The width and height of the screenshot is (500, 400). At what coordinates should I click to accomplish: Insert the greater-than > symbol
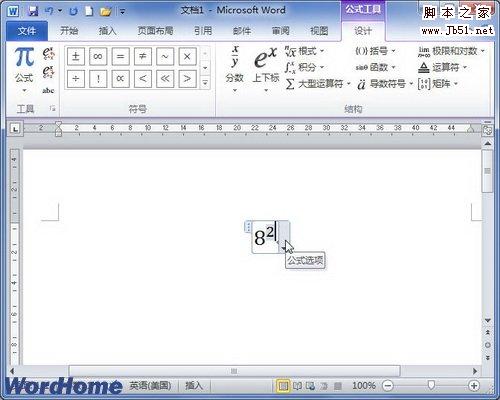(x=187, y=79)
